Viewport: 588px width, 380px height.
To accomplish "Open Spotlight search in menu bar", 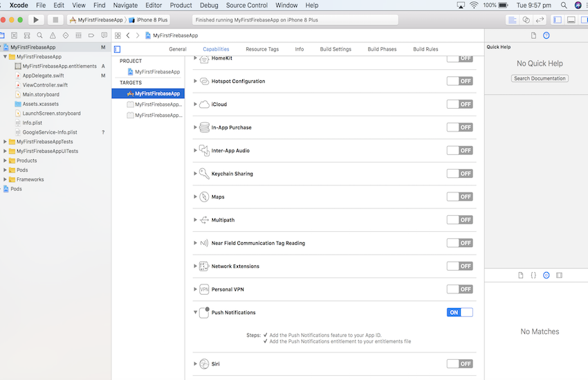I will [x=564, y=6].
